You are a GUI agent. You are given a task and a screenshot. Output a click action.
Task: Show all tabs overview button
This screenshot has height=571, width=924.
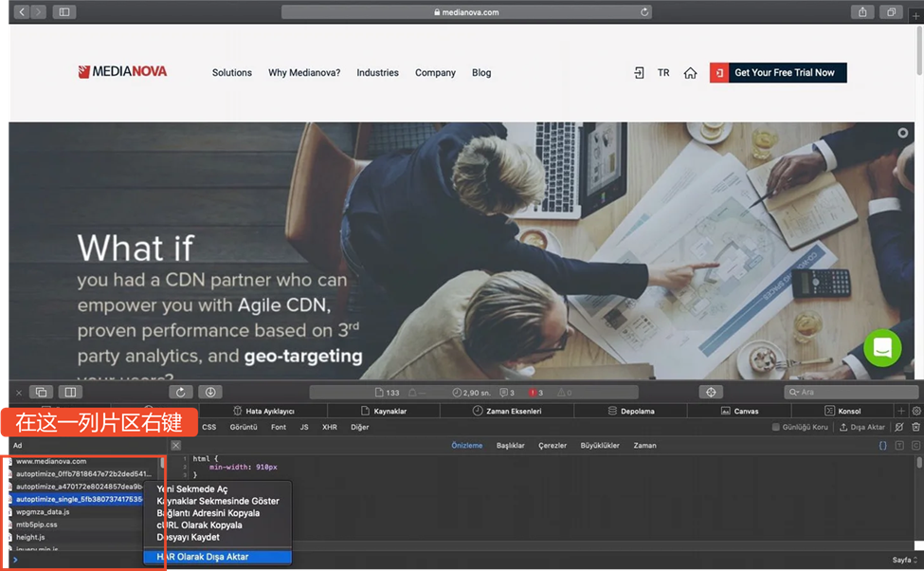[891, 11]
